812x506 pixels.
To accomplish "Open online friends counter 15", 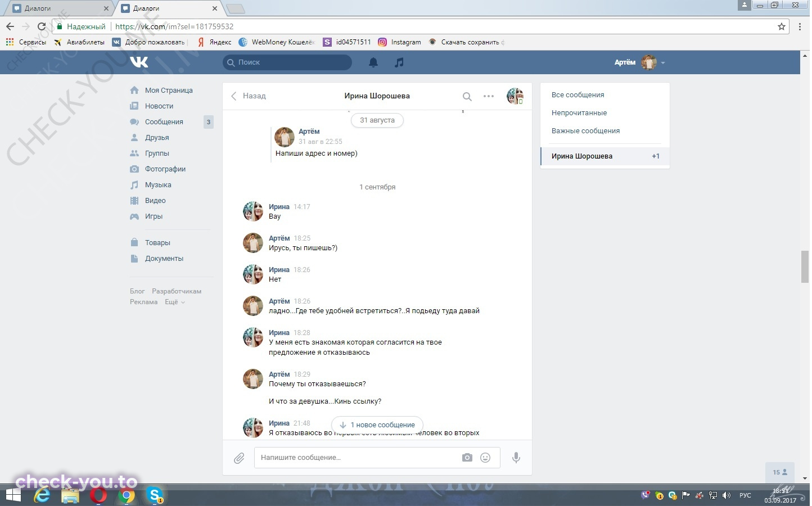I will 780,472.
